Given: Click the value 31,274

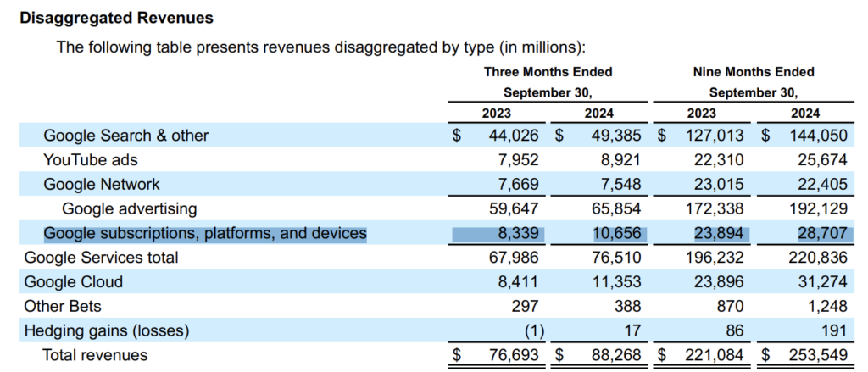Looking at the screenshot, I should tap(821, 282).
